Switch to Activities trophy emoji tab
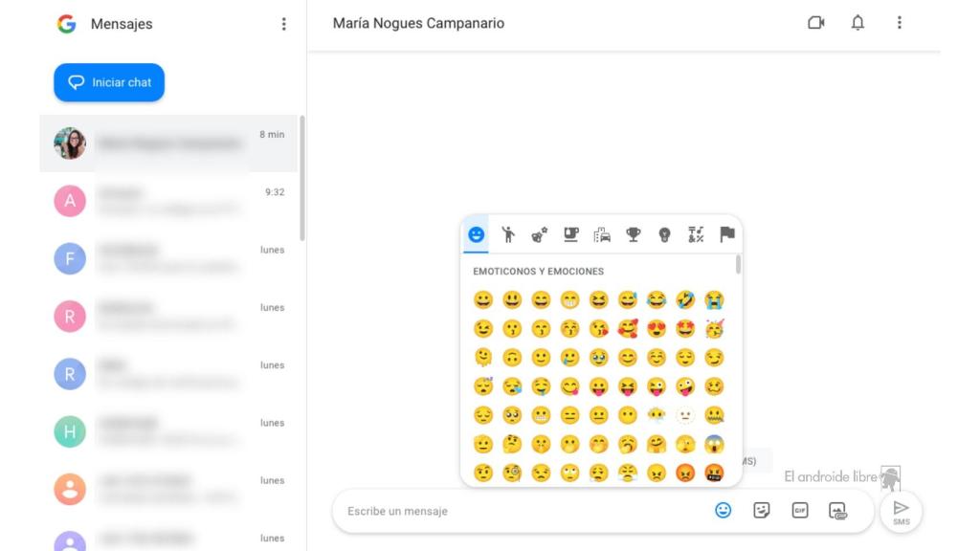This screenshot has height=551, width=980. click(x=634, y=235)
